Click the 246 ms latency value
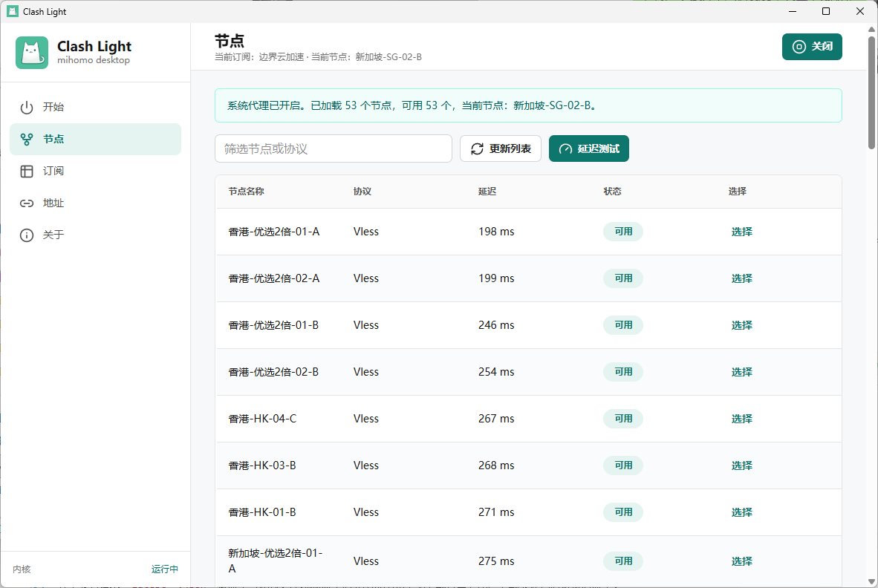878x588 pixels. click(x=496, y=325)
